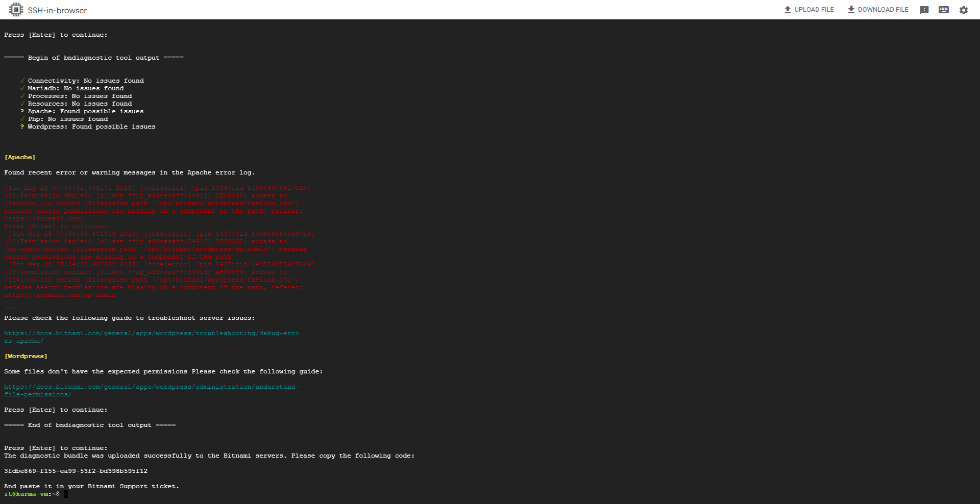Click the blinking cursor at the prompt

coord(65,494)
